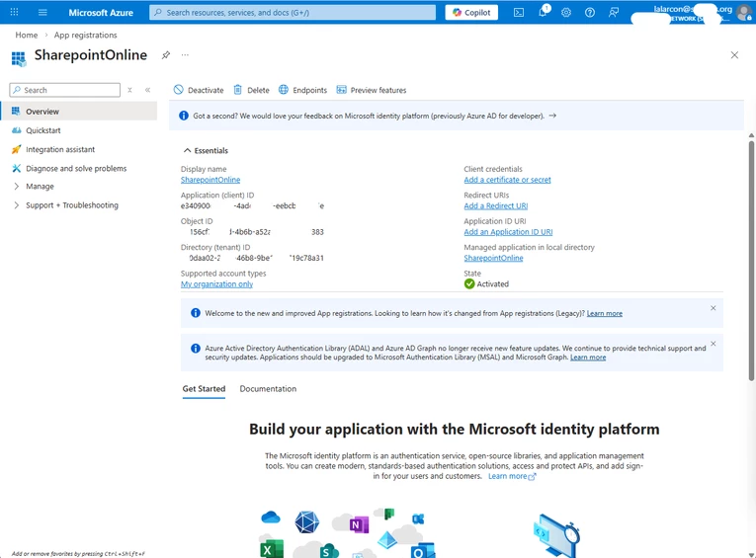Open feedback banner arrow
The height and width of the screenshot is (558, 756).
click(x=552, y=116)
